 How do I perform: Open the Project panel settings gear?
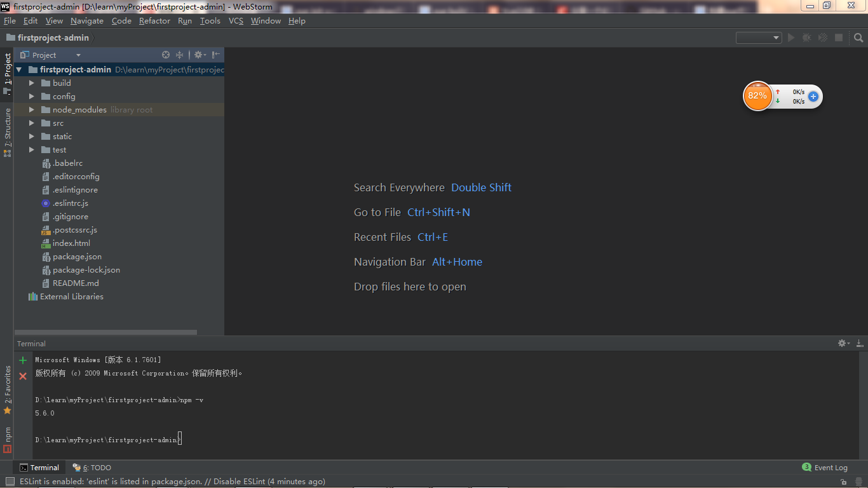tap(200, 55)
